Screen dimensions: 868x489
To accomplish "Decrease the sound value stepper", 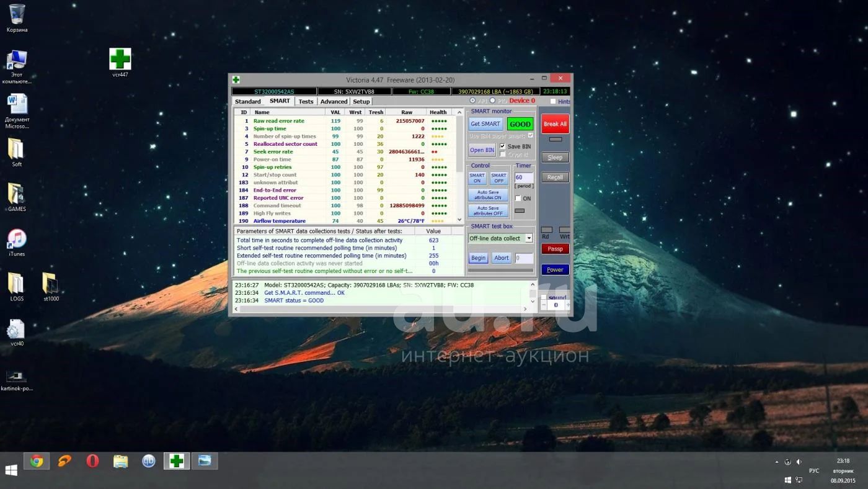I will [x=544, y=305].
